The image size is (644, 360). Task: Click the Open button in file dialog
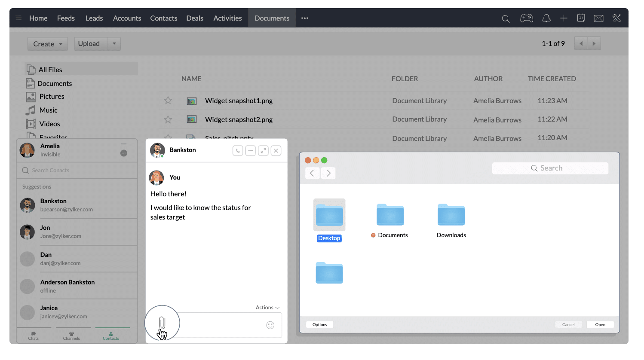[x=600, y=325]
